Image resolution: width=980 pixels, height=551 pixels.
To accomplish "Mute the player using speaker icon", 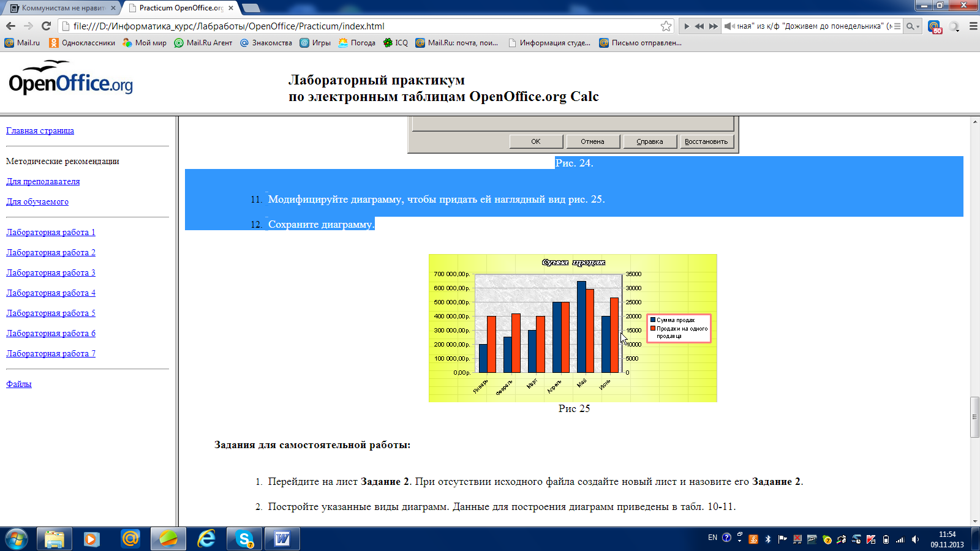I will pyautogui.click(x=729, y=26).
